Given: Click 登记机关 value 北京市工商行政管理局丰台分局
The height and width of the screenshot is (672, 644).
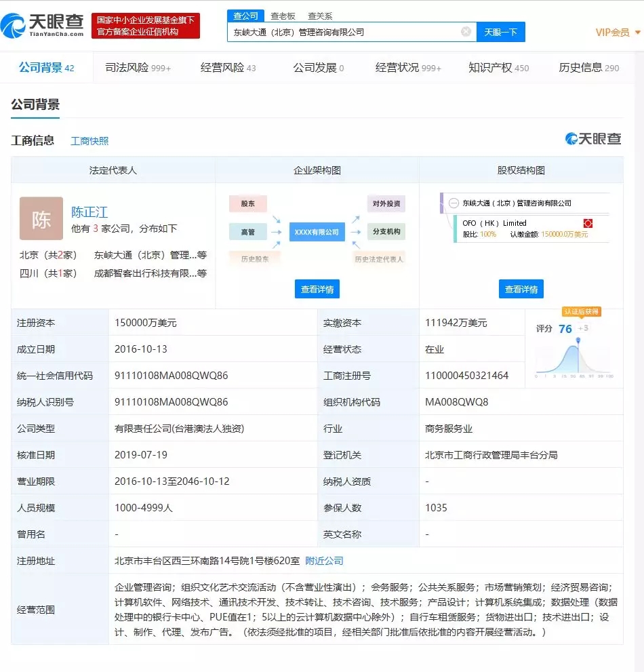Looking at the screenshot, I should [491, 455].
